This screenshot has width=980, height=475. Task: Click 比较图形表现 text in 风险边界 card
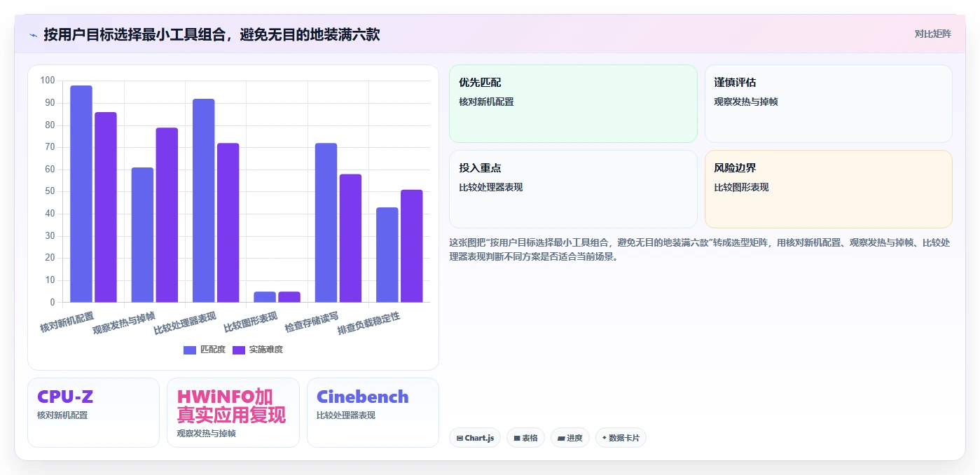pos(741,187)
